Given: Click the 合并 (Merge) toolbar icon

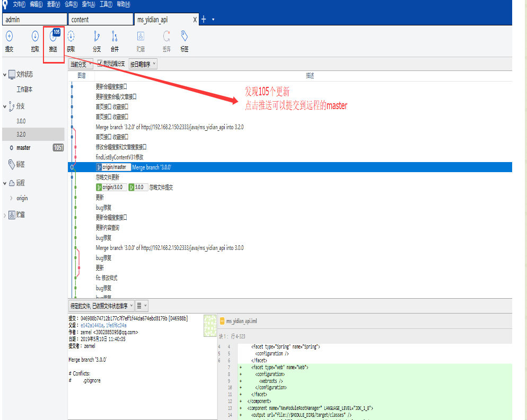Looking at the screenshot, I should click(115, 41).
